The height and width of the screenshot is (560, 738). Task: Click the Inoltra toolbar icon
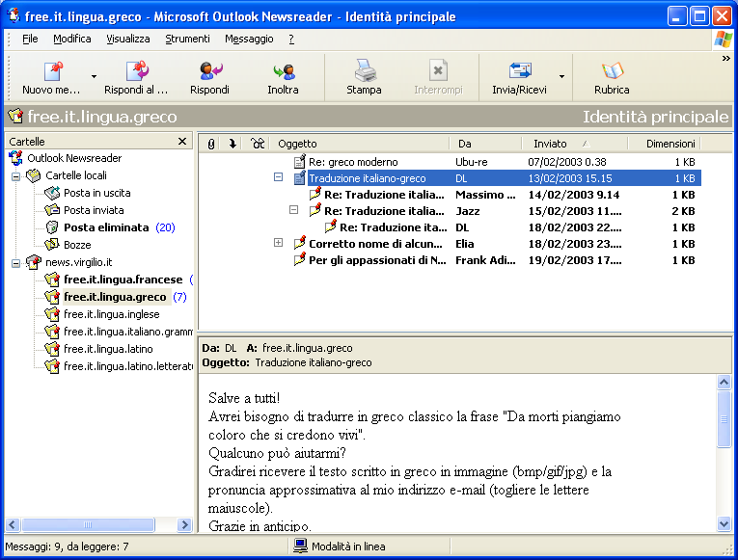tap(284, 71)
